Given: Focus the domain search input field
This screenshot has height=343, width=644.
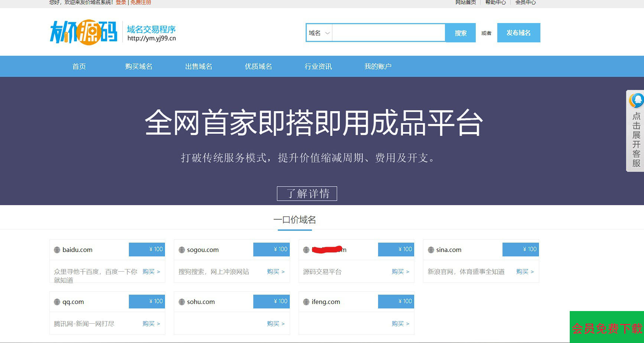Looking at the screenshot, I should (x=388, y=33).
